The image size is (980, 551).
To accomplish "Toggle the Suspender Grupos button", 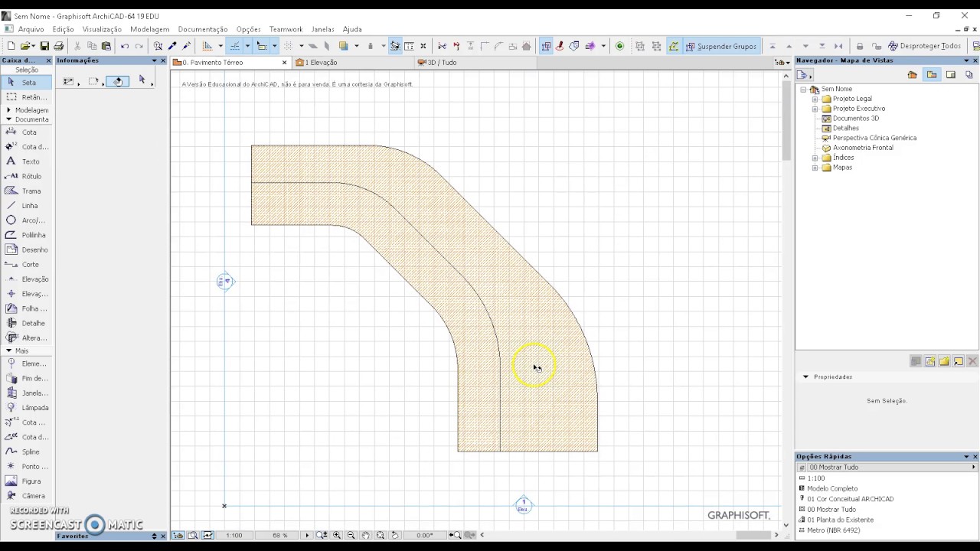I will (721, 46).
